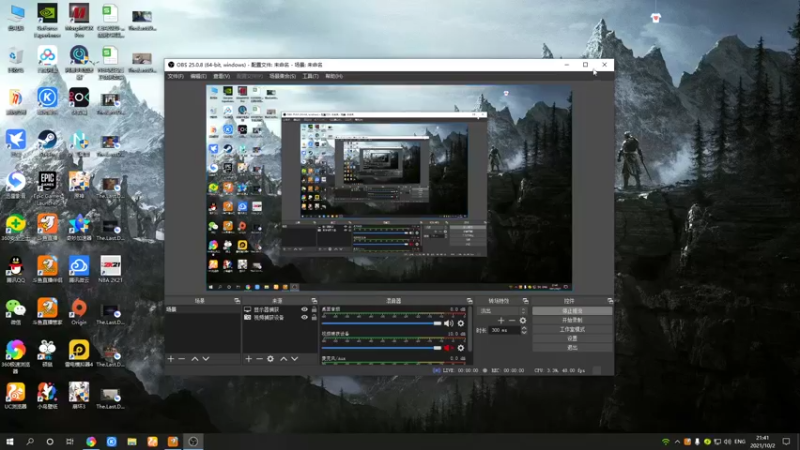800x450 pixels.
Task: Toggle lock on video capture device source
Action: (314, 317)
